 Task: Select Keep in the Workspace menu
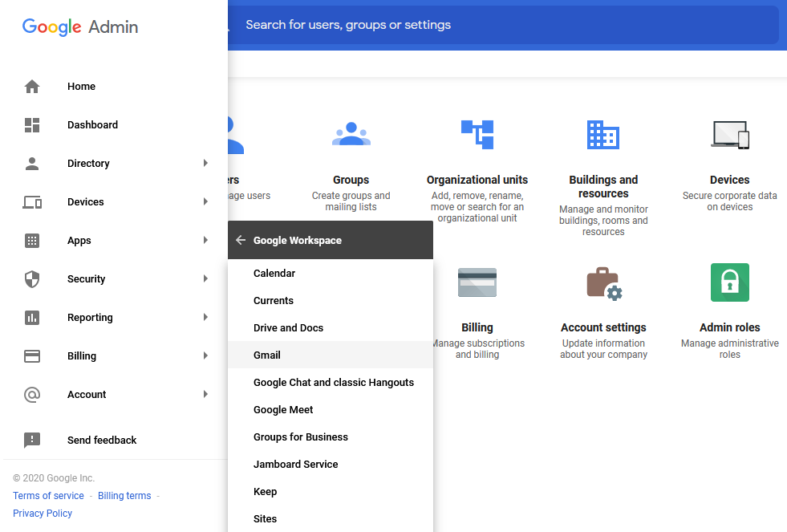(331, 492)
